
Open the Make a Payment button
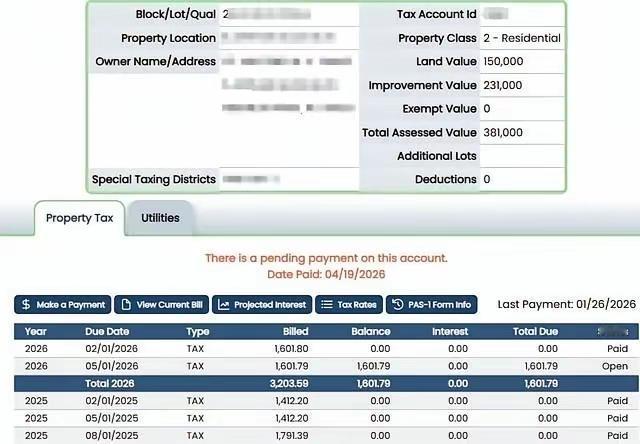coord(62,304)
